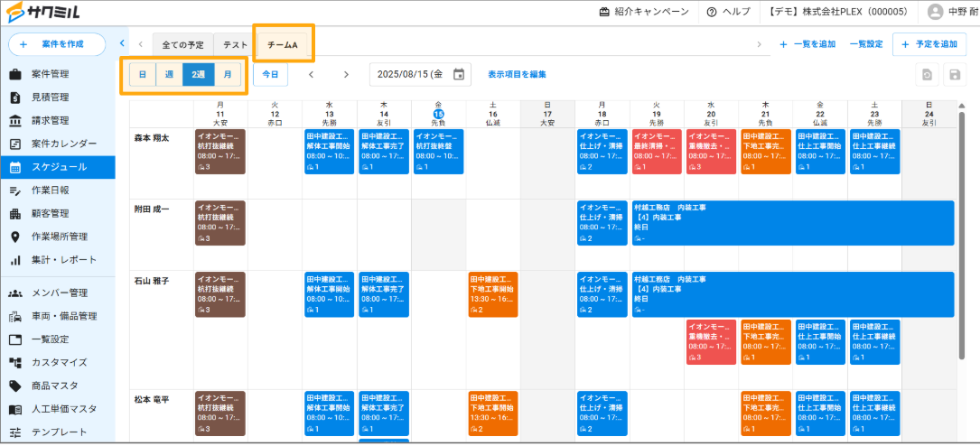Image resolution: width=980 pixels, height=446 pixels.
Task: Select the テスト tab
Action: coord(236,44)
